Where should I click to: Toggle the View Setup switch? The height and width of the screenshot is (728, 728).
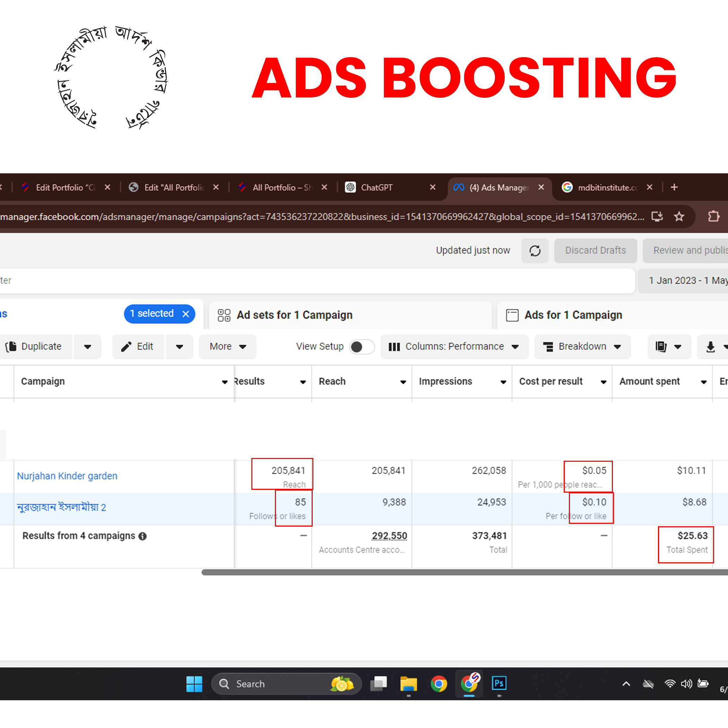361,347
